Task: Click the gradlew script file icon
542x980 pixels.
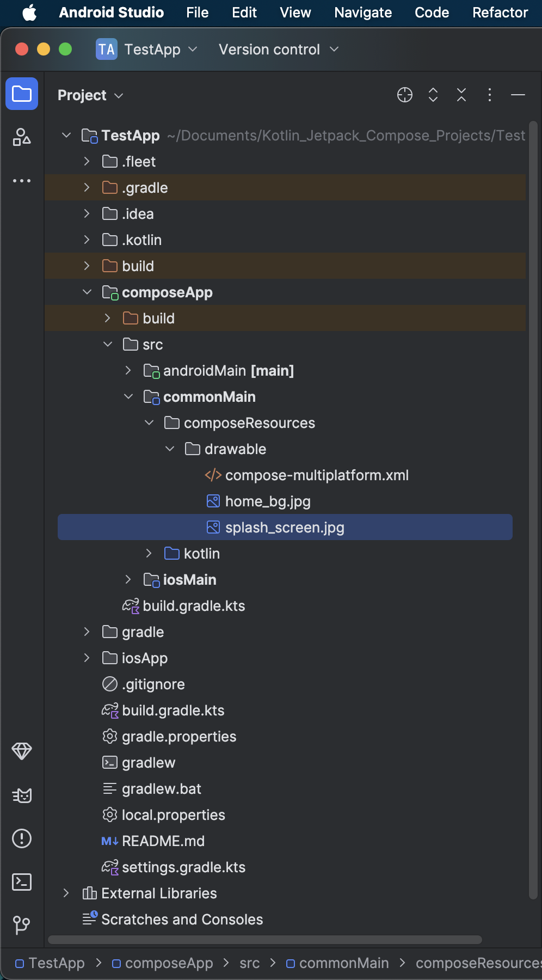Action: coord(110,762)
